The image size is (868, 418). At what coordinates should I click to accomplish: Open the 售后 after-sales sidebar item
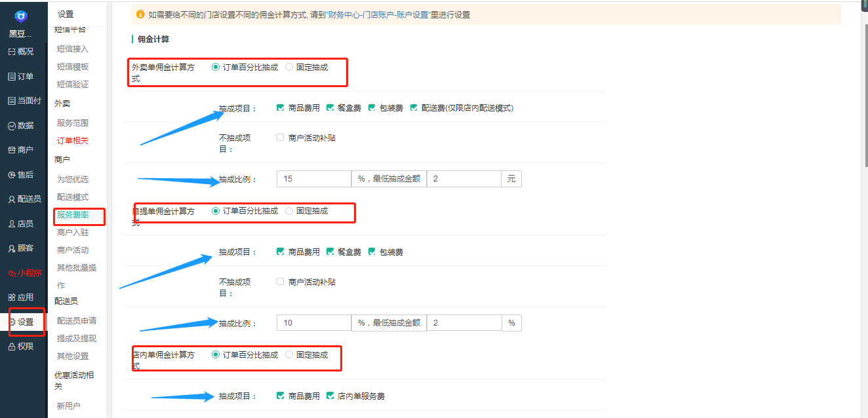(21, 175)
